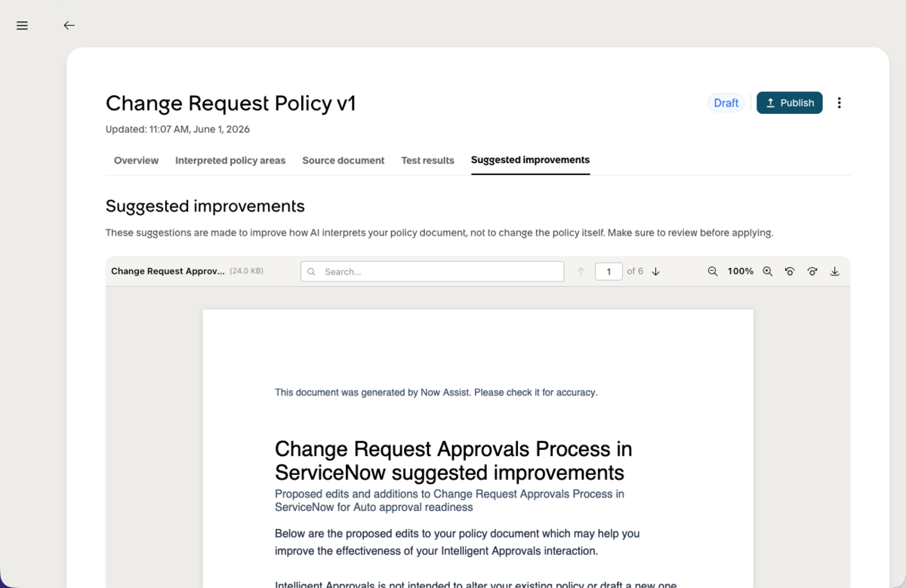Open the Source document tab

coord(344,160)
